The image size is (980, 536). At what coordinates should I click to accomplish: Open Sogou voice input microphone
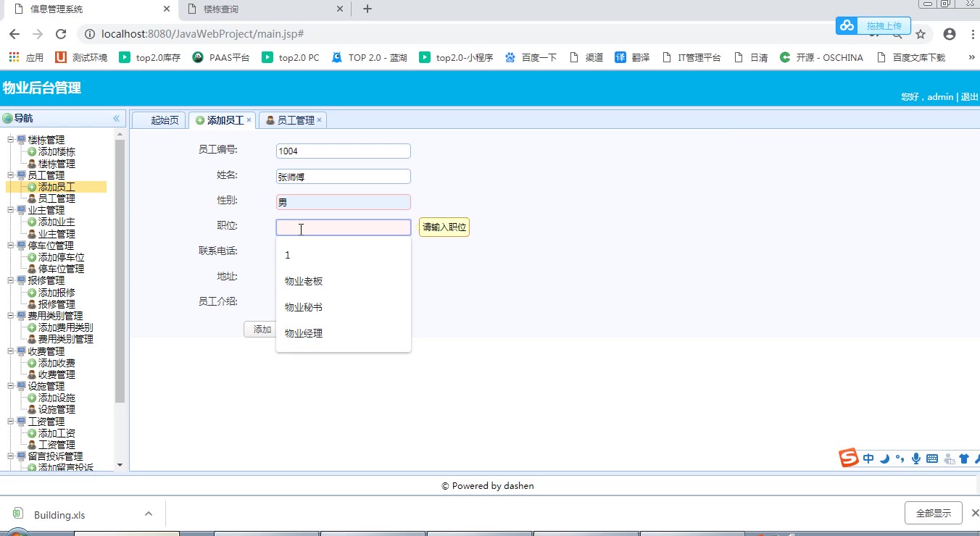click(x=916, y=458)
